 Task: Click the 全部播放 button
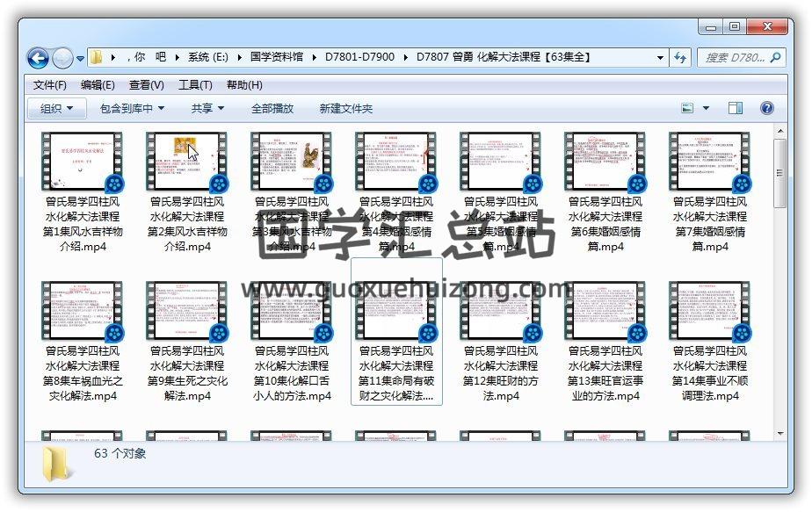click(272, 108)
